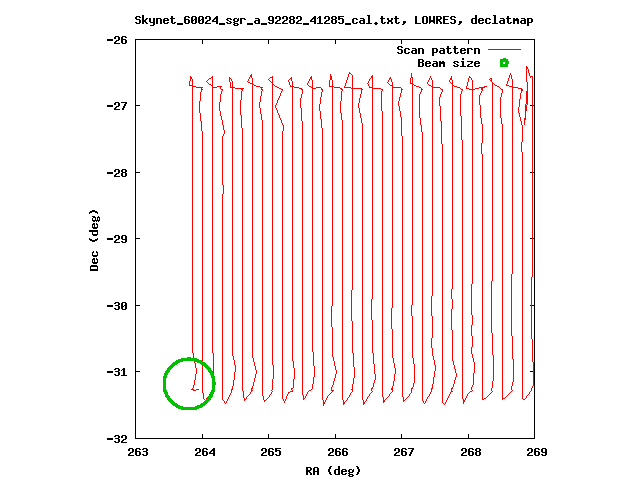Image resolution: width=640 pixels, height=480 pixels.
Task: Click the 'Scan pattern' legend label
Action: 438,50
